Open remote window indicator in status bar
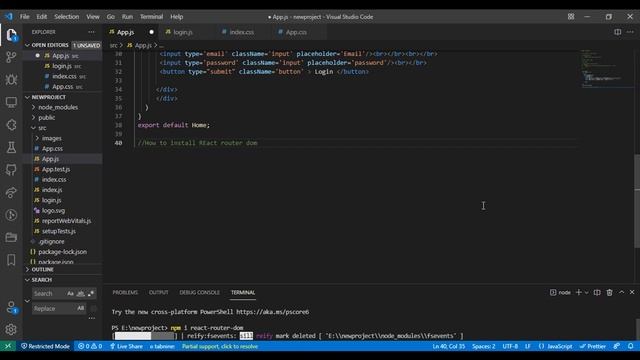The width and height of the screenshot is (640, 360). click(x=8, y=346)
